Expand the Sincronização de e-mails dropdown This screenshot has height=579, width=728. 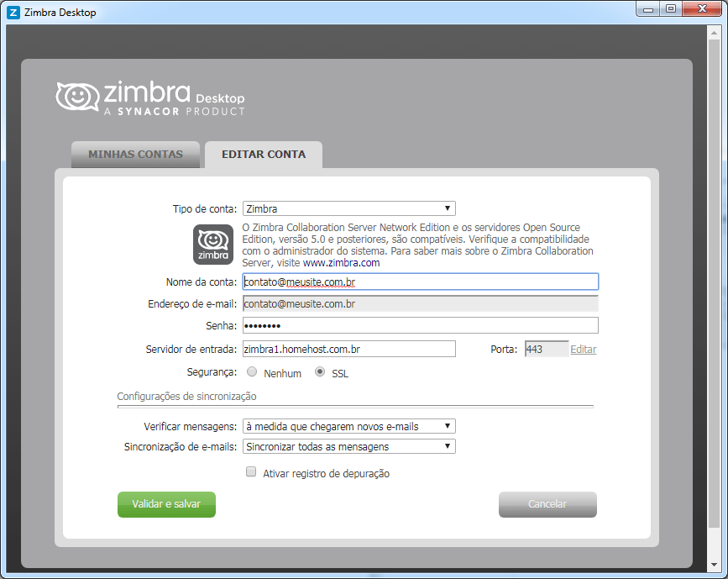coord(349,446)
